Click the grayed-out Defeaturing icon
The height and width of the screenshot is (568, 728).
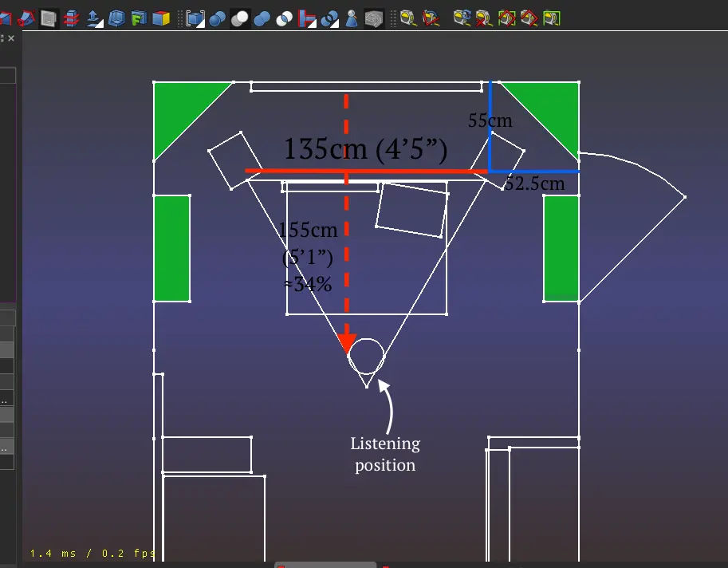(x=374, y=18)
